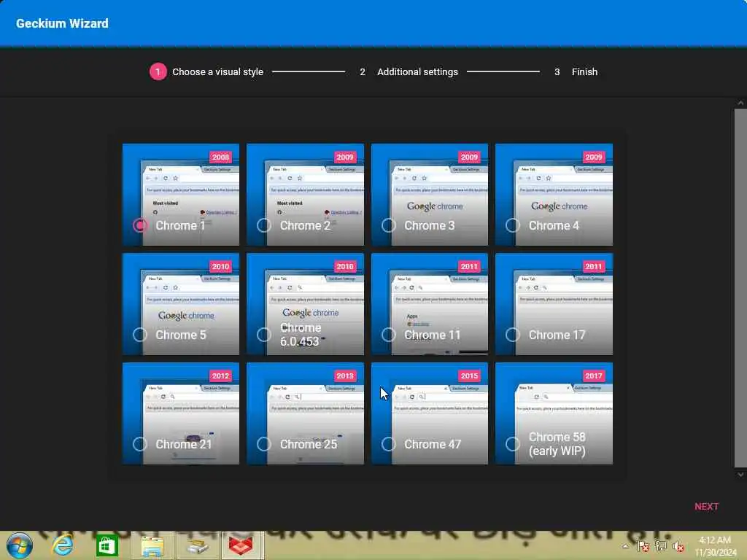This screenshot has width=747, height=560.
Task: Click the Geckium Wizard title
Action: [62, 23]
